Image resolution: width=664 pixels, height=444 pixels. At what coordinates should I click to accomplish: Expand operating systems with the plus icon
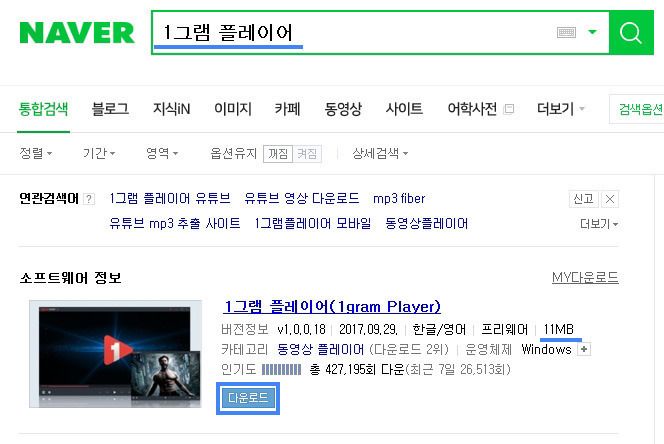pyautogui.click(x=584, y=350)
